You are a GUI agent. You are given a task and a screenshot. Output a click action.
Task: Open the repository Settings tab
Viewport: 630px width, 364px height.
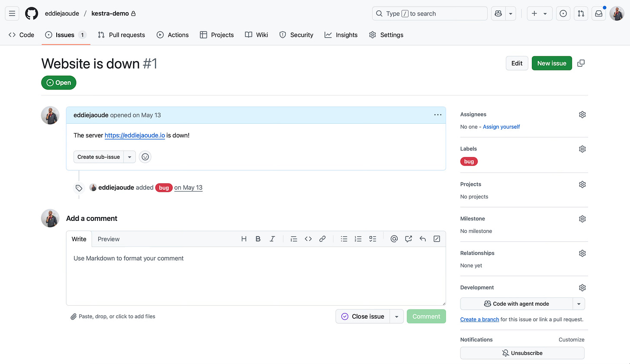pos(386,35)
